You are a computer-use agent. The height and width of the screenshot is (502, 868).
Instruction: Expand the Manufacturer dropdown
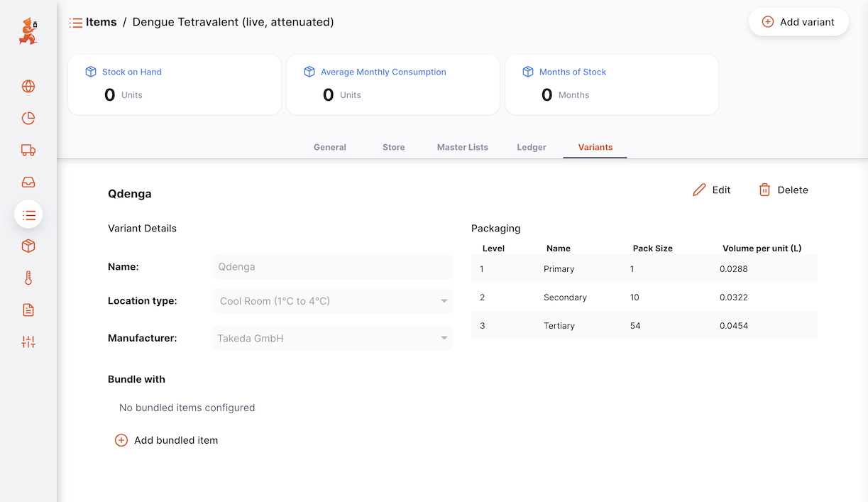[333, 339]
